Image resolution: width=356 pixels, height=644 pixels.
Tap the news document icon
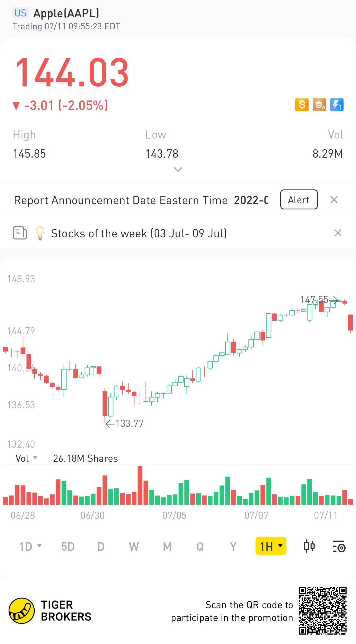[x=20, y=233]
